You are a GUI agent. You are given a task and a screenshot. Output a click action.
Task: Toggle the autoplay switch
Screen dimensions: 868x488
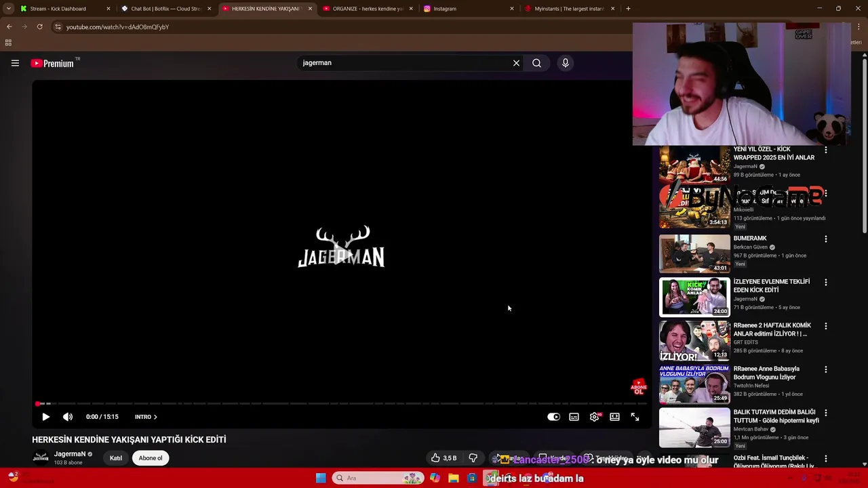tap(553, 417)
